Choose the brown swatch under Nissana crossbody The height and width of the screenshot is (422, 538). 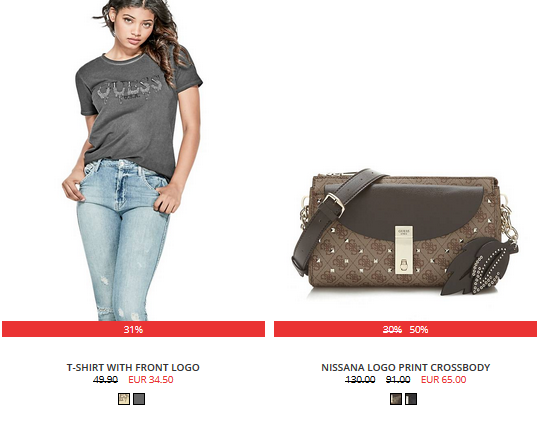click(x=396, y=399)
